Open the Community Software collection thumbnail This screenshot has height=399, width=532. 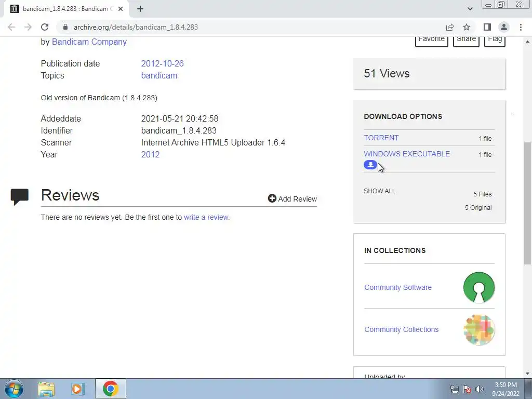(x=478, y=287)
